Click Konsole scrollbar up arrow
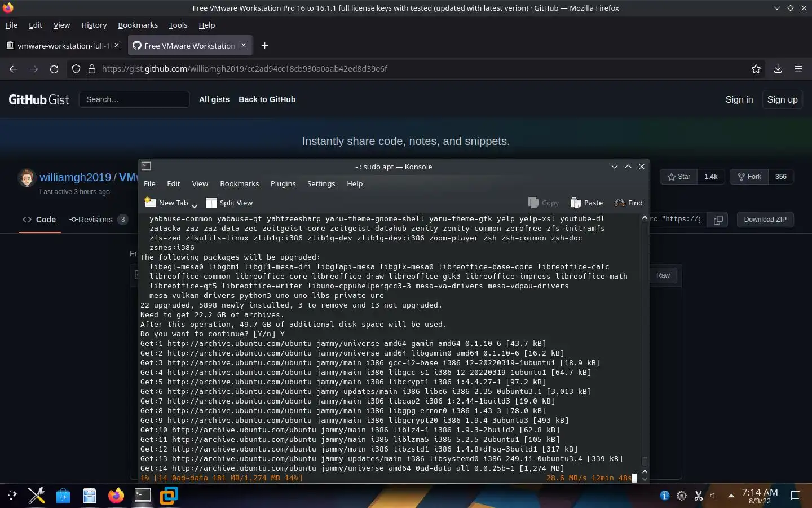This screenshot has height=508, width=812. pos(645,218)
